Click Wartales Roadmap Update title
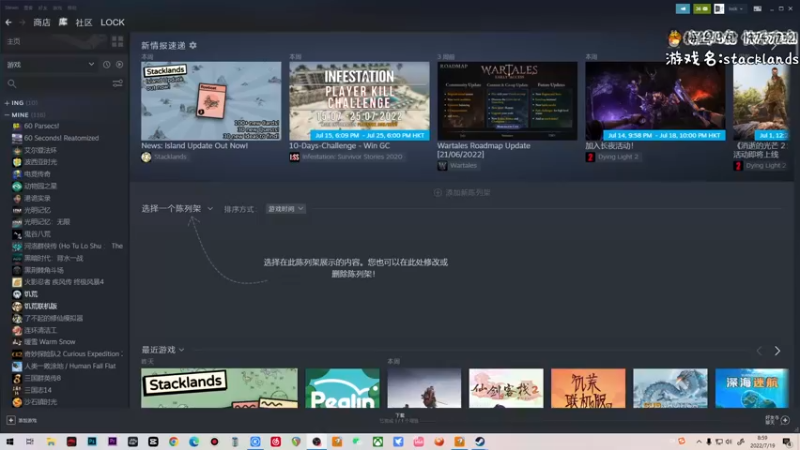The image size is (800, 450). click(x=484, y=150)
